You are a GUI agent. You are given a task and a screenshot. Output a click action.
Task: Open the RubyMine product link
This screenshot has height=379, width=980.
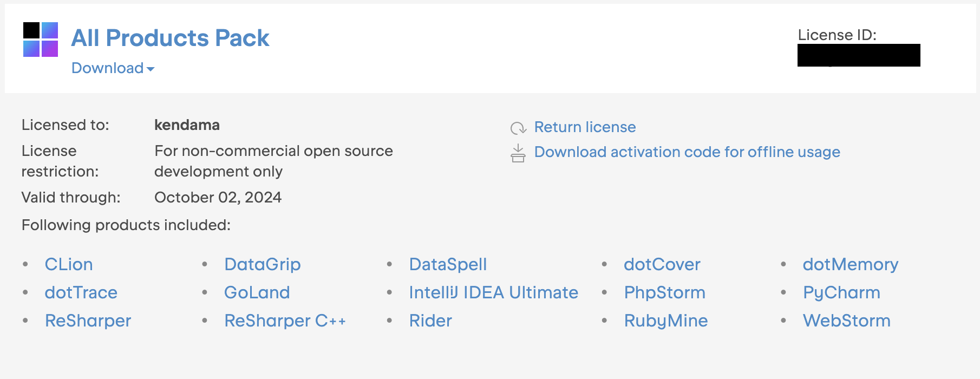tap(665, 321)
